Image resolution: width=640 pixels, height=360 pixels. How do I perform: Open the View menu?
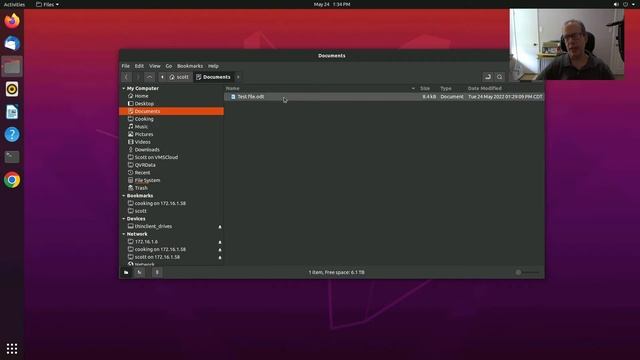155,66
